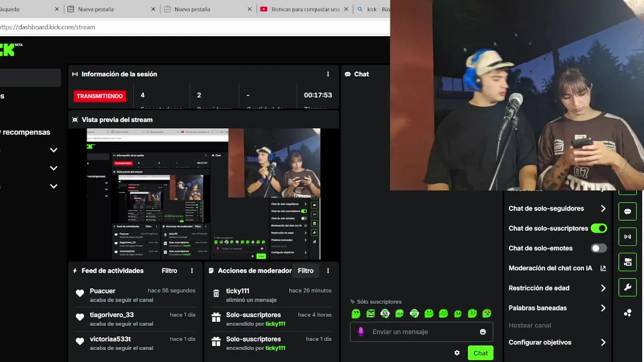Click the purple microphone icon in chat input

(x=361, y=332)
